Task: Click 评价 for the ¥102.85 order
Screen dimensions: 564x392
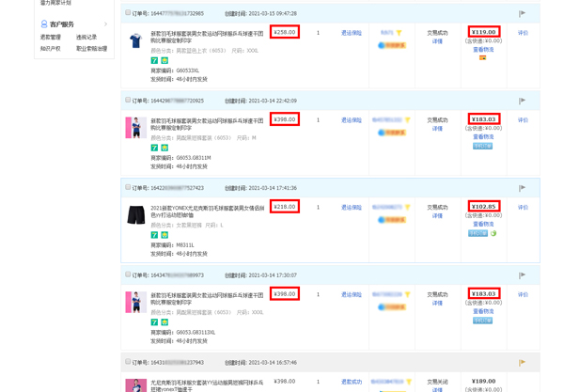Action: 523,208
